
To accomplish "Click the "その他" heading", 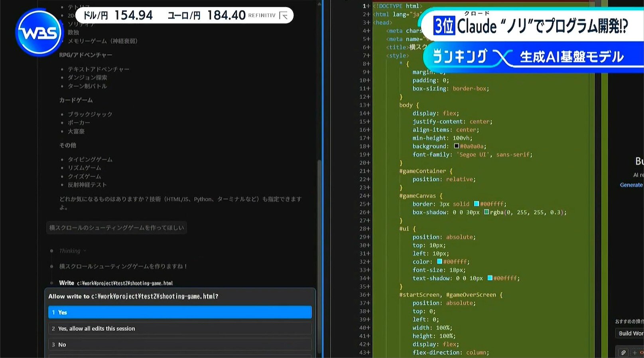I will click(x=68, y=145).
